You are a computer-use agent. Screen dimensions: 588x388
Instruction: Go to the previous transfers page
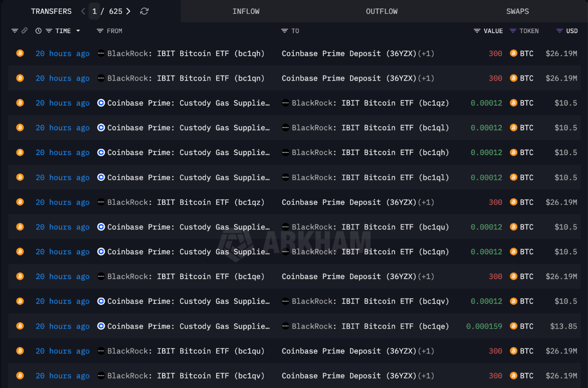point(83,11)
